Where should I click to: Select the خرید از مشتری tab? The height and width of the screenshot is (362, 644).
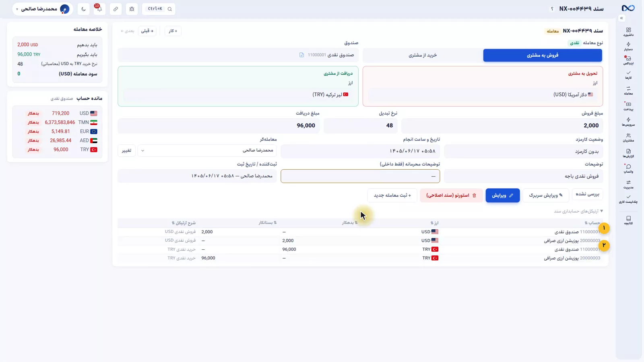coord(423,55)
